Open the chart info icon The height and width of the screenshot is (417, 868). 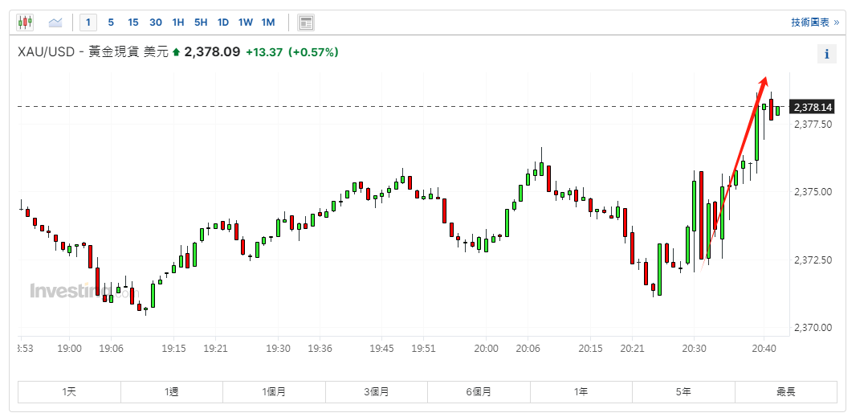coord(826,55)
